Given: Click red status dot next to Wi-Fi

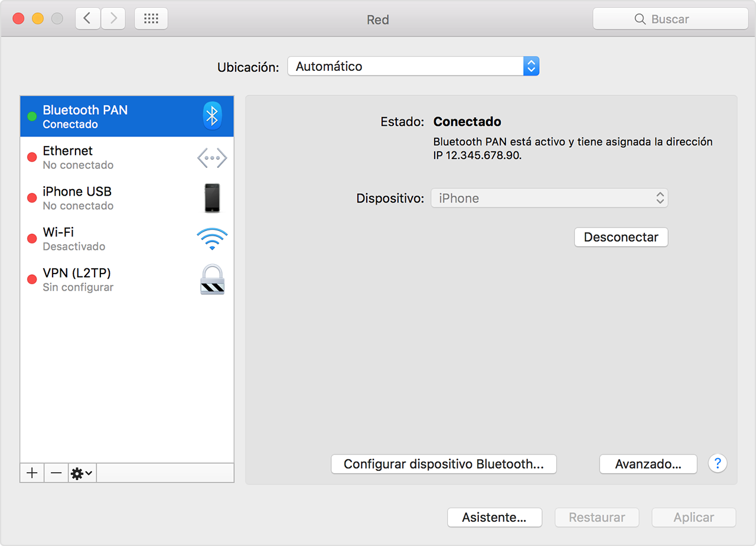Looking at the screenshot, I should pos(32,239).
